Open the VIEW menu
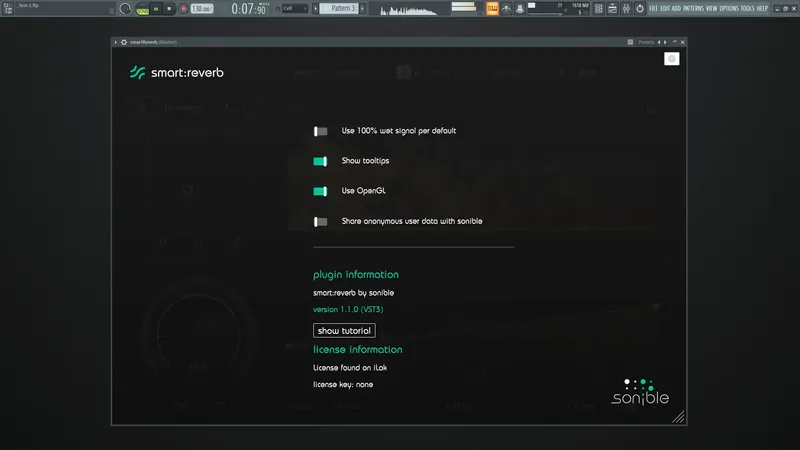 pos(711,9)
